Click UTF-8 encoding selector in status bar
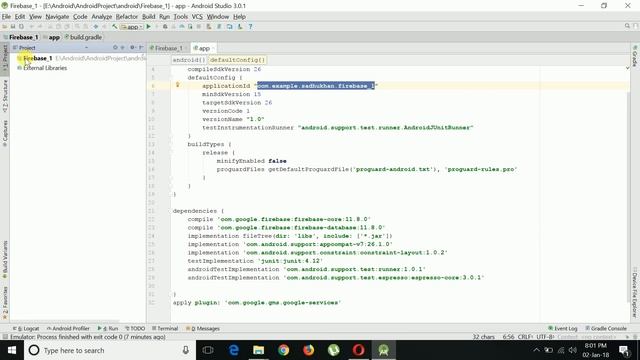 coord(545,337)
